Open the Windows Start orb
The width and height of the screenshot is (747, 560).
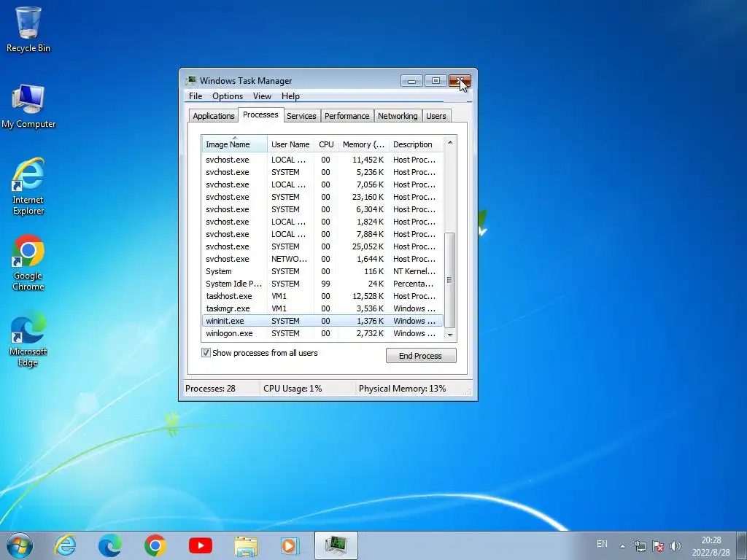tap(20, 545)
